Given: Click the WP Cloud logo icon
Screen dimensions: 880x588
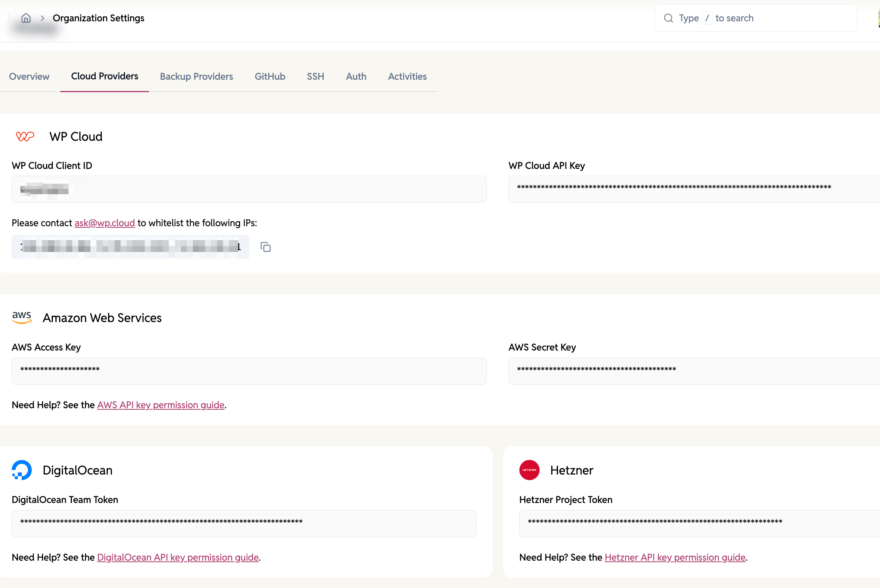Looking at the screenshot, I should pyautogui.click(x=25, y=136).
